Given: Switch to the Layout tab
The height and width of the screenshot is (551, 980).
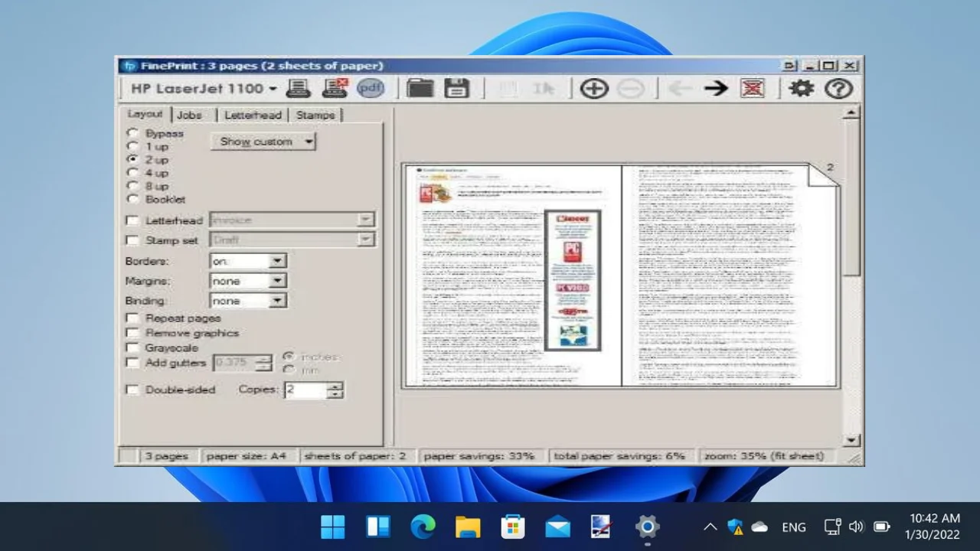Looking at the screenshot, I should click(145, 114).
